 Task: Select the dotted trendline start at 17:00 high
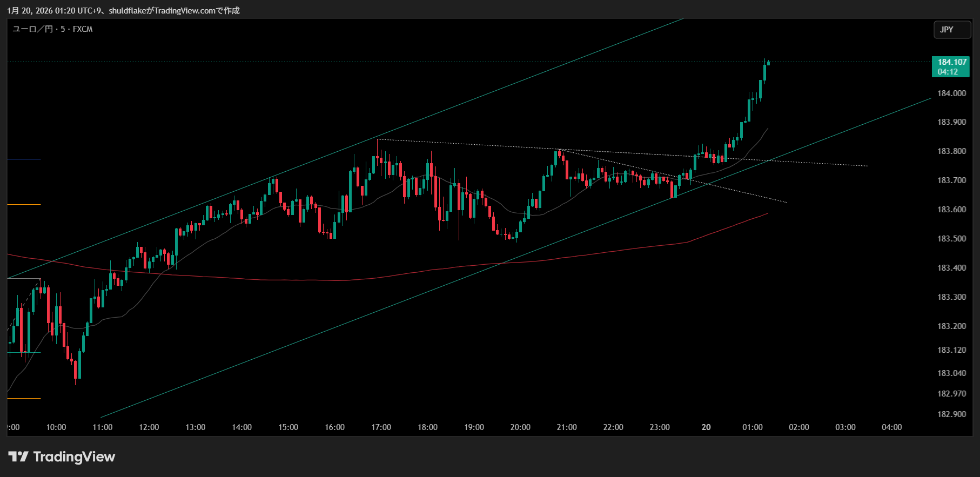[378, 139]
